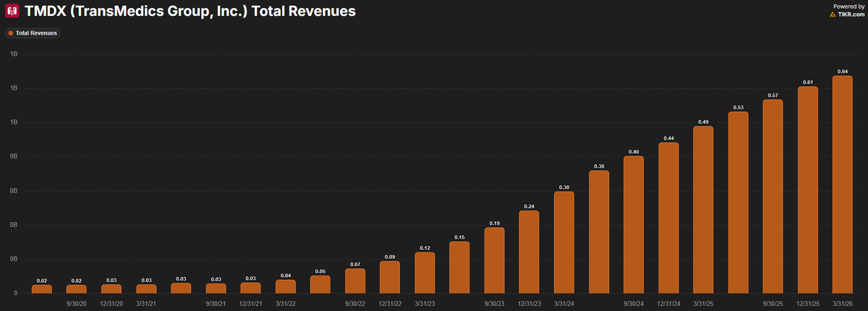868x311 pixels.
Task: Click the 9/30/23 axis date
Action: pyautogui.click(x=494, y=304)
